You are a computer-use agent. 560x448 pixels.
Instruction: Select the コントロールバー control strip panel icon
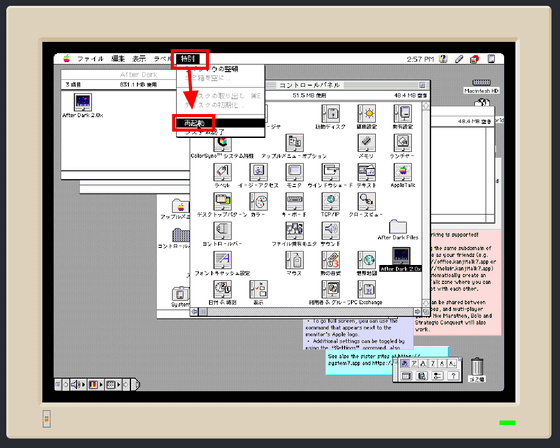(x=222, y=231)
